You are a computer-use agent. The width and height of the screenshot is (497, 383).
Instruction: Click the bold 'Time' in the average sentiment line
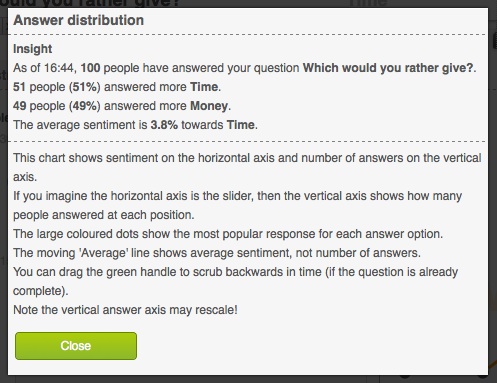click(x=241, y=125)
